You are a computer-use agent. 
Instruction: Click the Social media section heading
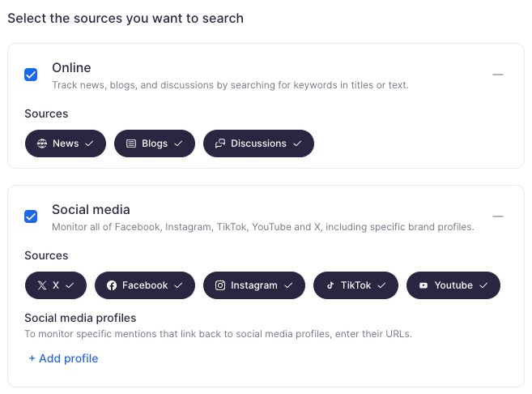point(91,209)
